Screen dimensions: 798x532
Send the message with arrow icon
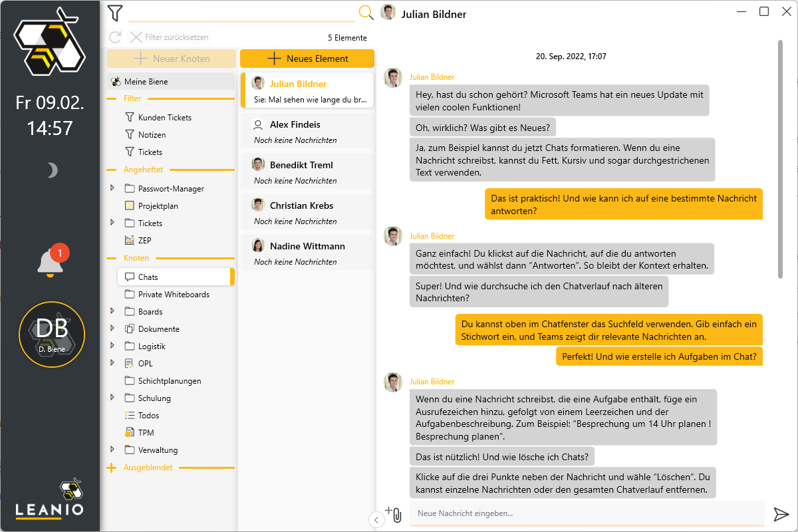click(781, 514)
